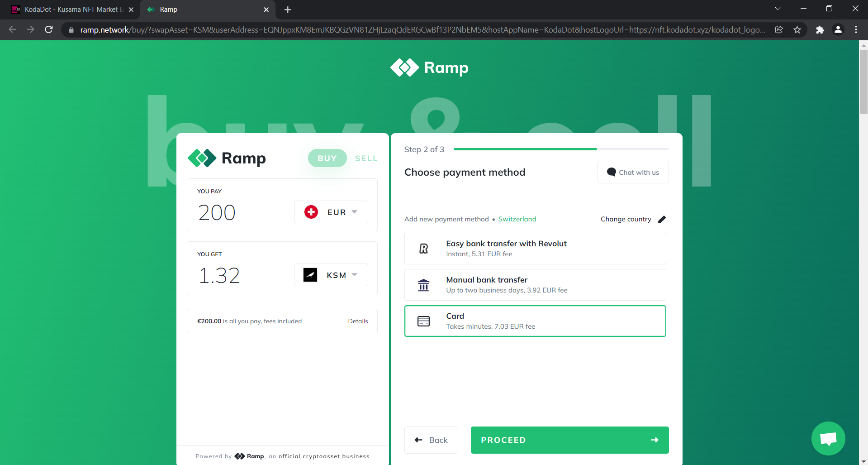
Task: Click the Revolut logo icon
Action: click(423, 249)
